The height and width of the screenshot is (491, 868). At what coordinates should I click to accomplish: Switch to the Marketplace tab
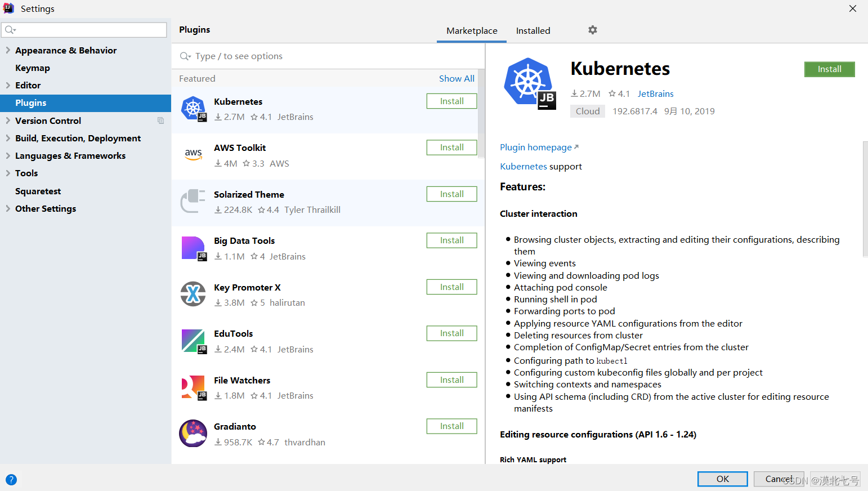pos(472,30)
